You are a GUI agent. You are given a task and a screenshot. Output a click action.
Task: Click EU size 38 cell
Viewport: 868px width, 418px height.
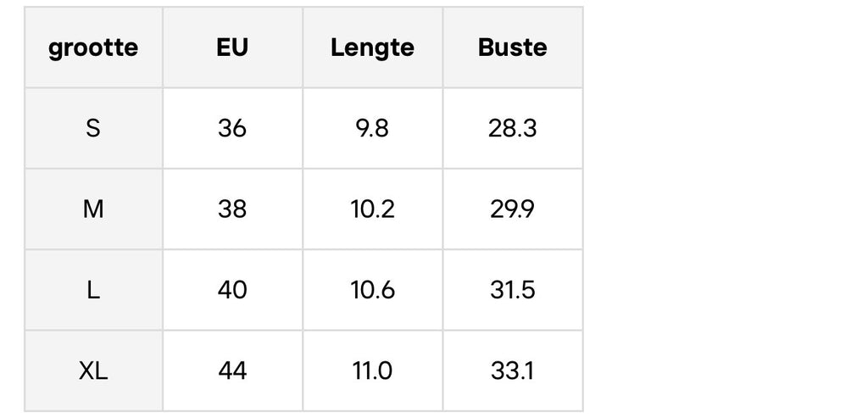[232, 209]
